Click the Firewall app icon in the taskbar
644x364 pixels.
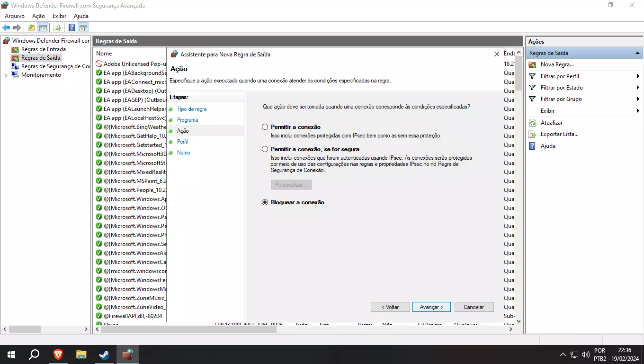(x=127, y=354)
